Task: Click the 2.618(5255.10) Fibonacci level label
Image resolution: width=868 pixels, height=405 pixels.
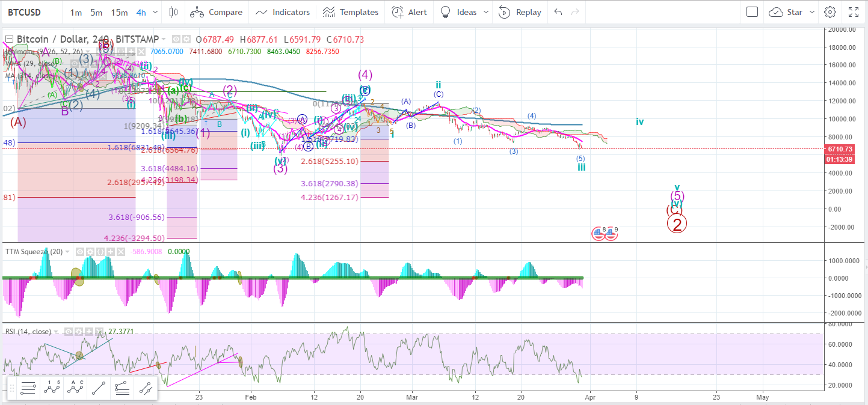Action: (329, 161)
